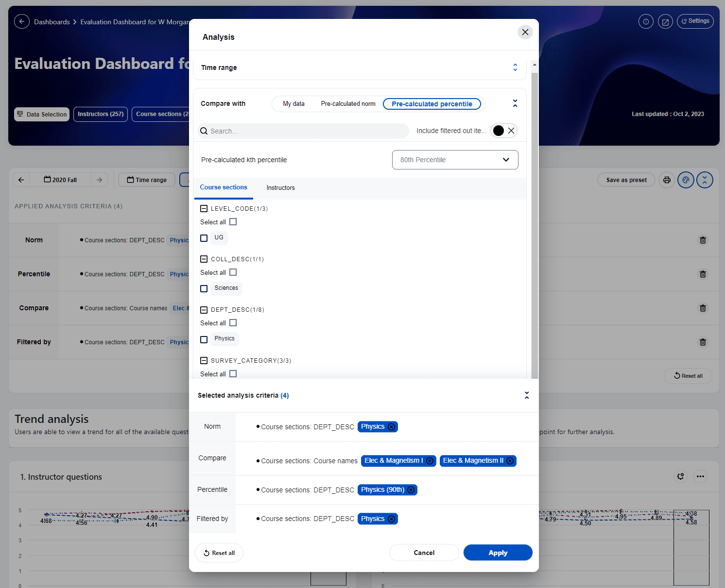Open the external link icon in the header
Viewport: 725px width, 588px height.
pos(665,21)
